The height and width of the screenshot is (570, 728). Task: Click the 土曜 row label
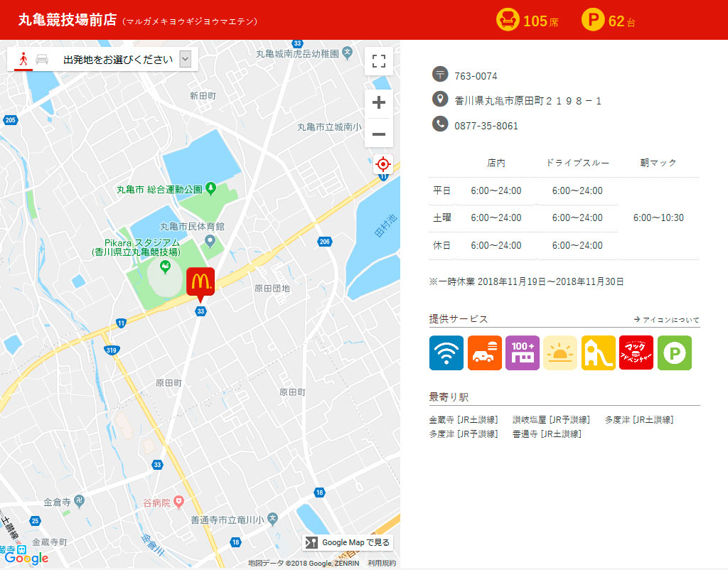(441, 217)
